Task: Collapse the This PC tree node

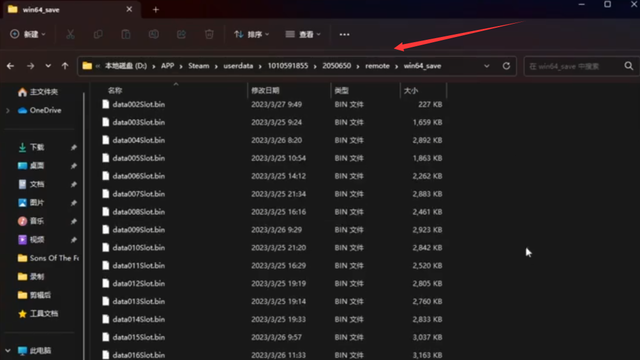Action: click(x=8, y=351)
